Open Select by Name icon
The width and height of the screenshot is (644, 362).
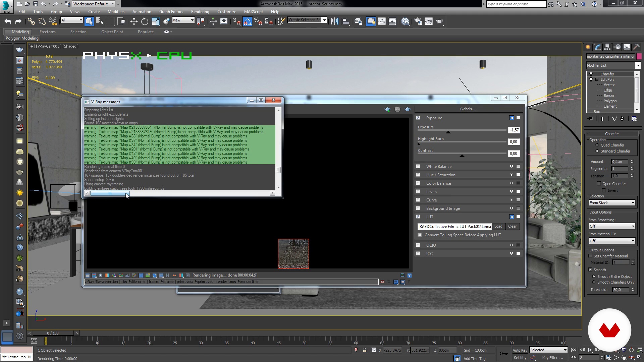[100, 21]
